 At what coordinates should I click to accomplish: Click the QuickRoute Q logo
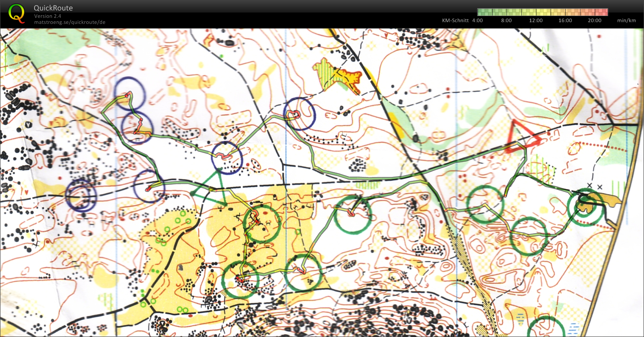point(16,13)
